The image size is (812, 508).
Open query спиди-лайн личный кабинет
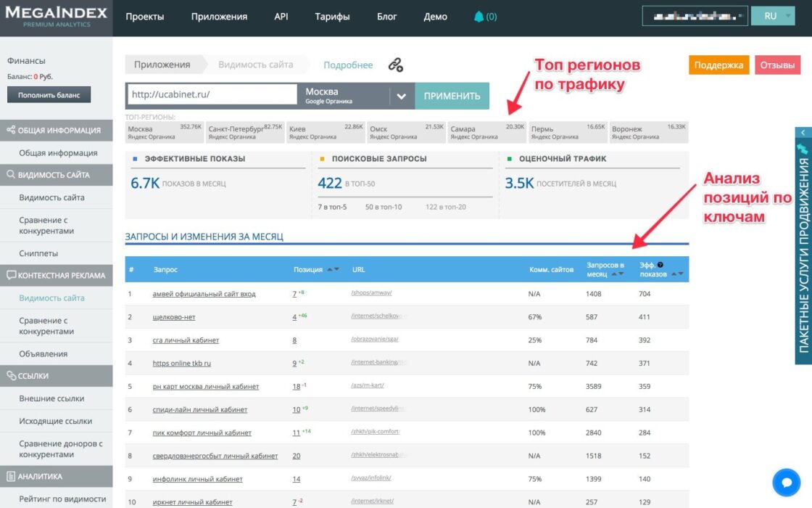[200, 409]
